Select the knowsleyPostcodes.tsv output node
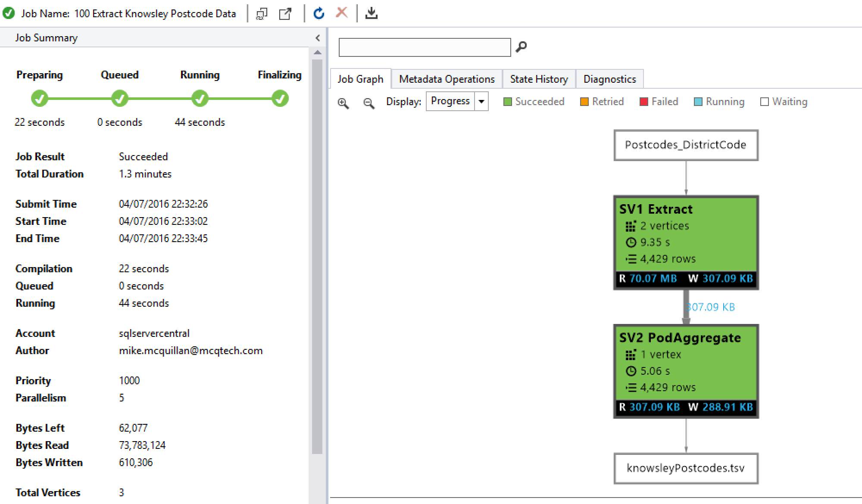862x504 pixels. [686, 468]
